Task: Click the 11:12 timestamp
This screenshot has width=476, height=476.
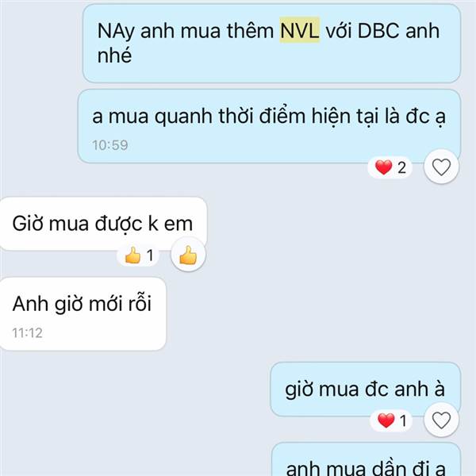Action: click(27, 333)
